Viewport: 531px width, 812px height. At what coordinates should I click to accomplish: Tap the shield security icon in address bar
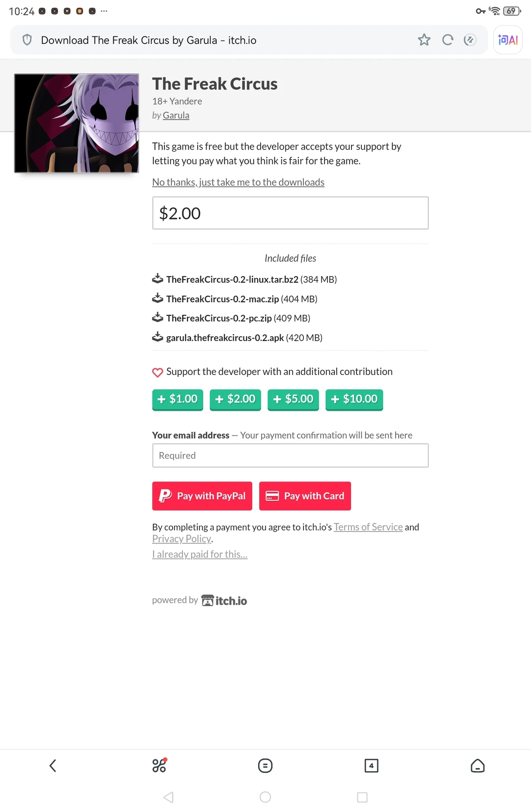[28, 40]
